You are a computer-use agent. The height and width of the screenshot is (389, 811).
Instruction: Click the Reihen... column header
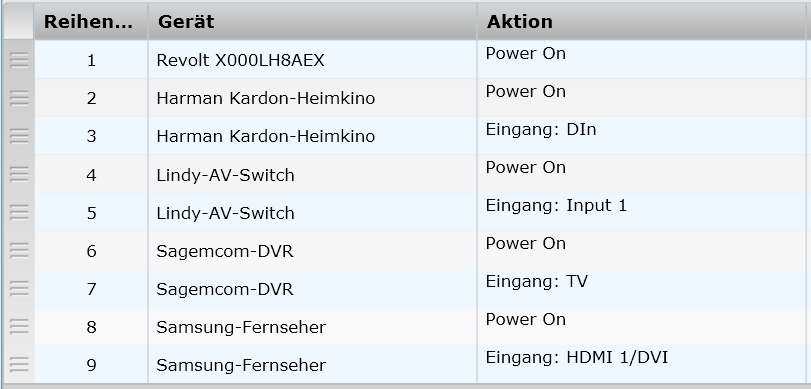tap(91, 22)
